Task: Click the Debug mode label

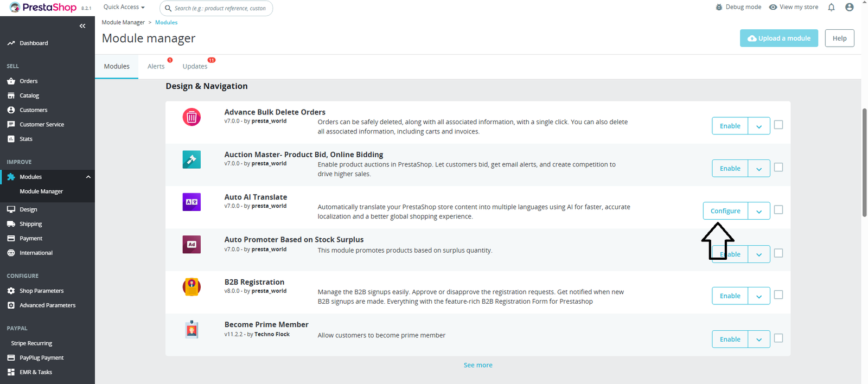Action: pos(743,7)
